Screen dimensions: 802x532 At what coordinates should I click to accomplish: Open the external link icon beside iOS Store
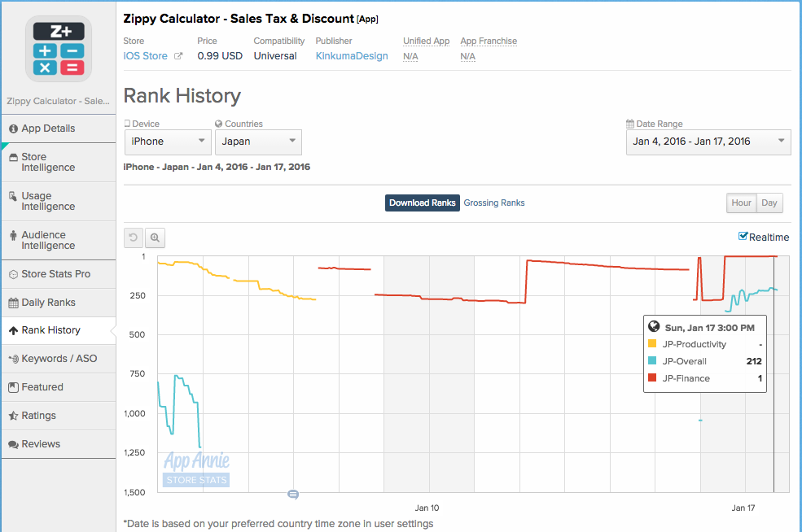point(178,56)
